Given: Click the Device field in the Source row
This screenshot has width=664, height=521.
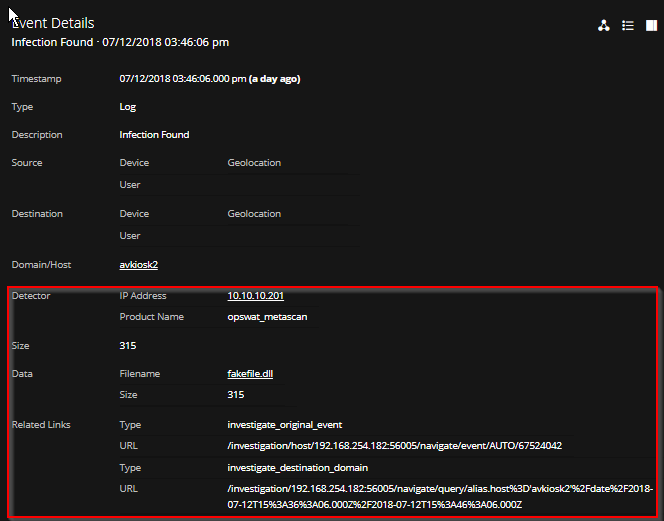Looking at the screenshot, I should pos(134,163).
